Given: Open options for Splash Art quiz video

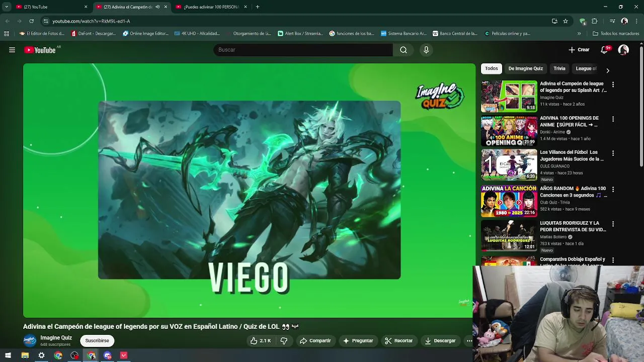Looking at the screenshot, I should click(x=613, y=84).
